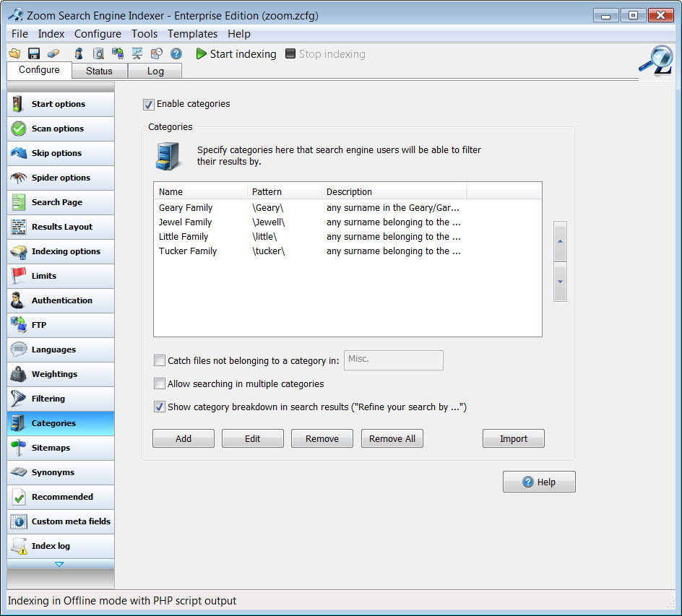Screen dimensions: 682x616
Task: Open Spider options section
Action: 61,178
